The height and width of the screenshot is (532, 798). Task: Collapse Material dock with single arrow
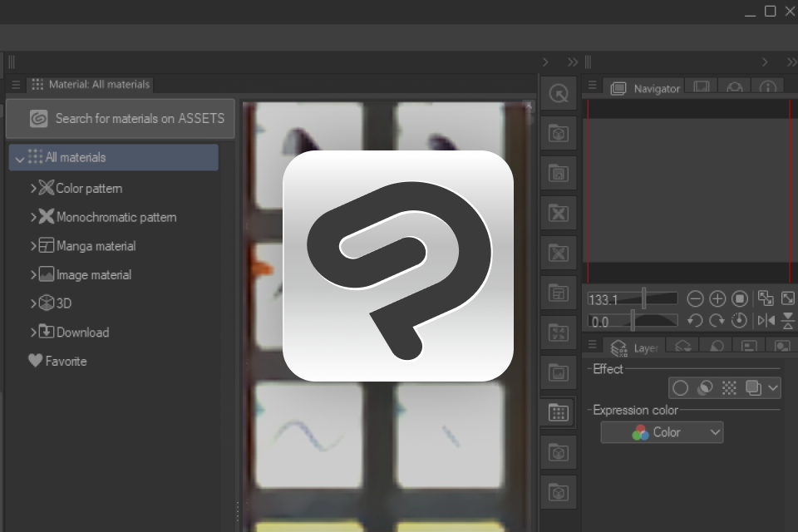click(x=545, y=62)
